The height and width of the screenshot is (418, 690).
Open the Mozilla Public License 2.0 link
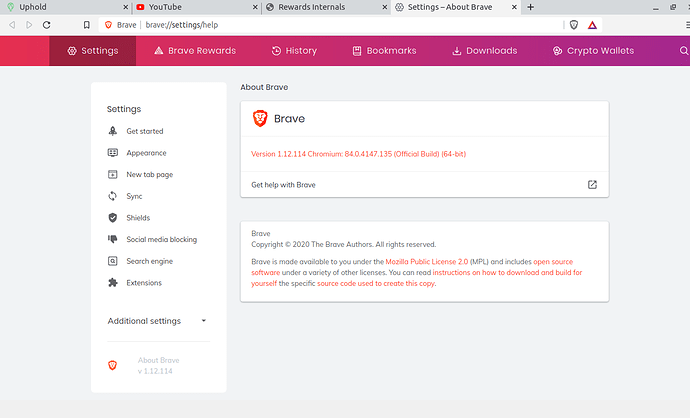point(427,261)
